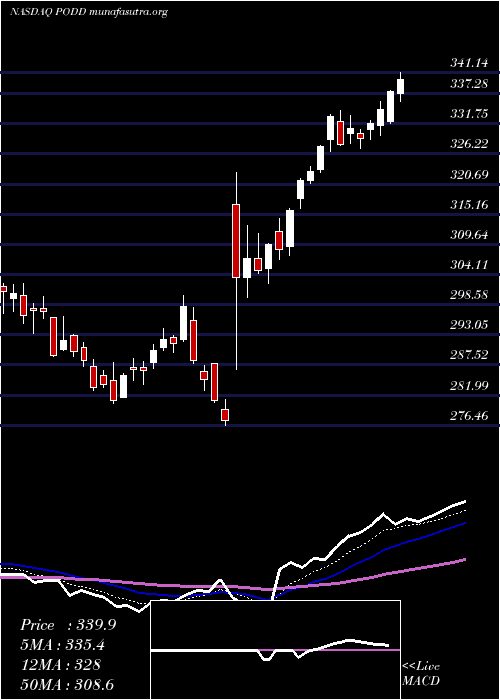Click the last white candle near 341.14
This screenshot has height=700, width=500.
[400, 87]
